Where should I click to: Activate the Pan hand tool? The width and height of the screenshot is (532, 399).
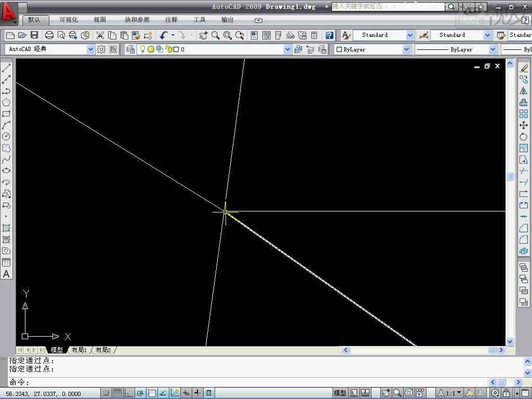point(203,35)
